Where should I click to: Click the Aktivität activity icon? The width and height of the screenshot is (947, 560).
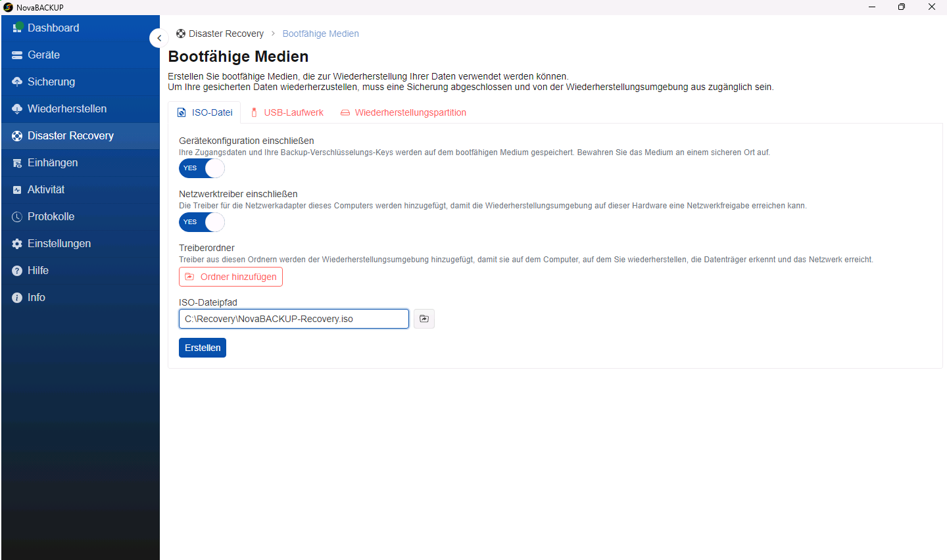click(17, 190)
